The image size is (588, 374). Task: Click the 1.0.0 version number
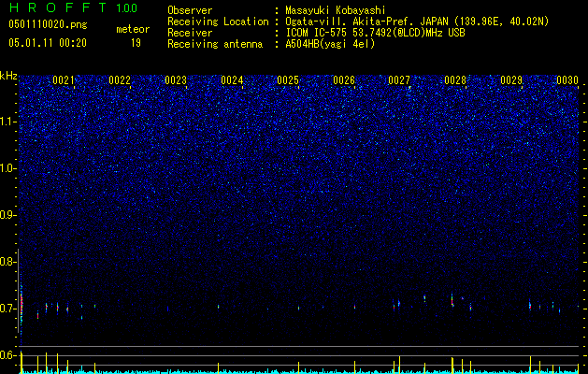click(x=126, y=8)
